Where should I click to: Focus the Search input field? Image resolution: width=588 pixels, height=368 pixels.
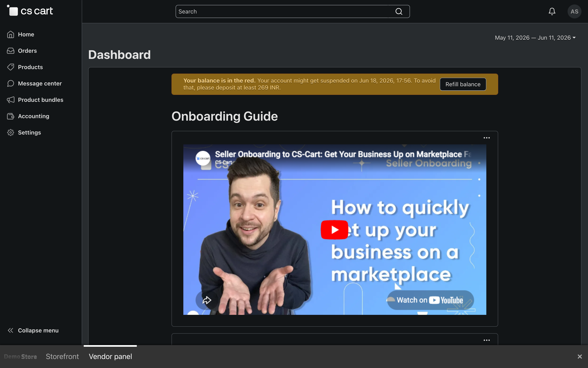coord(282,11)
